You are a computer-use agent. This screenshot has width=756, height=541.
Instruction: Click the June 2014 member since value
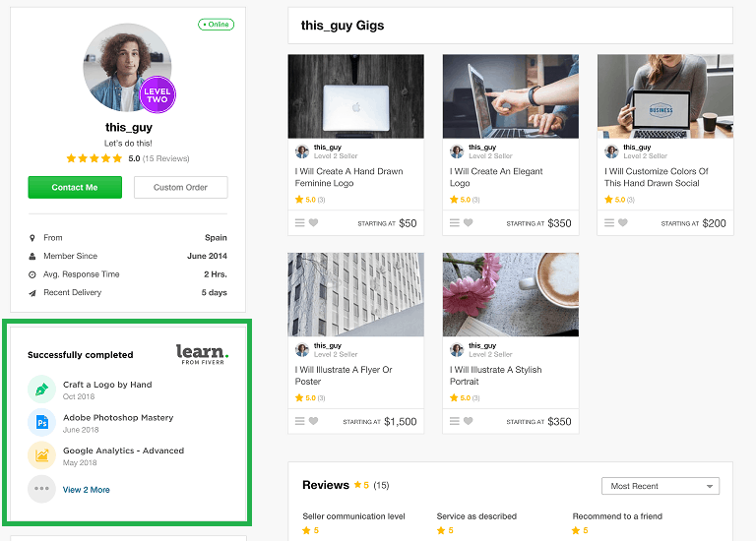207,256
